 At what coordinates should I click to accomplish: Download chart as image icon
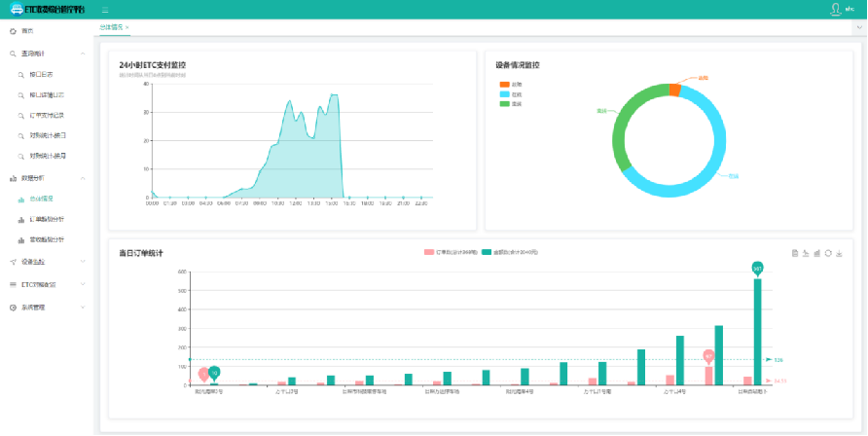click(x=838, y=253)
